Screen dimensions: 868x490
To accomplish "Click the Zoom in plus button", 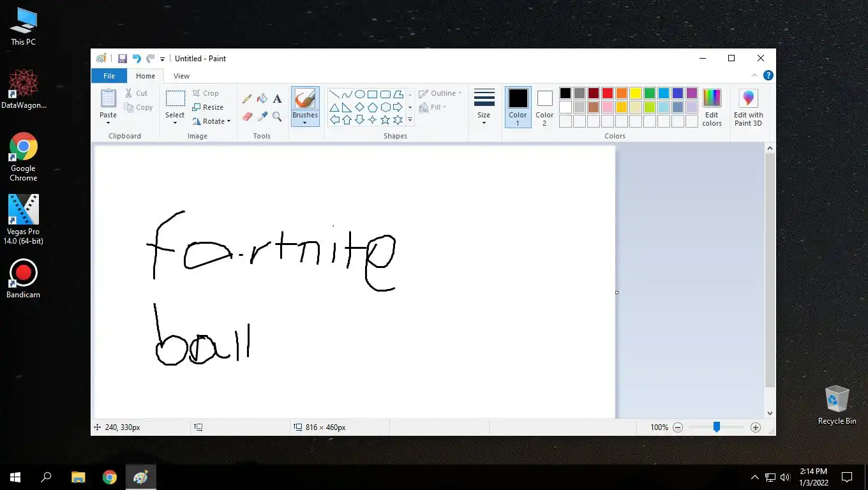I will 756,427.
